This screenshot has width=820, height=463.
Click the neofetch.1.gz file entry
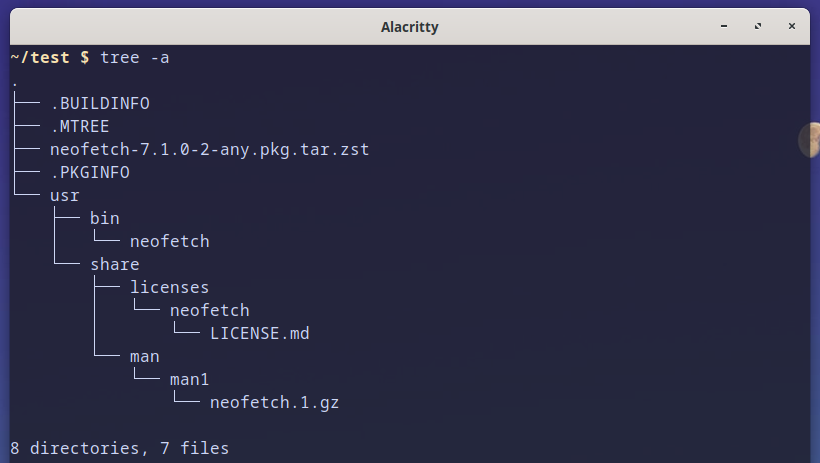[x=275, y=402]
